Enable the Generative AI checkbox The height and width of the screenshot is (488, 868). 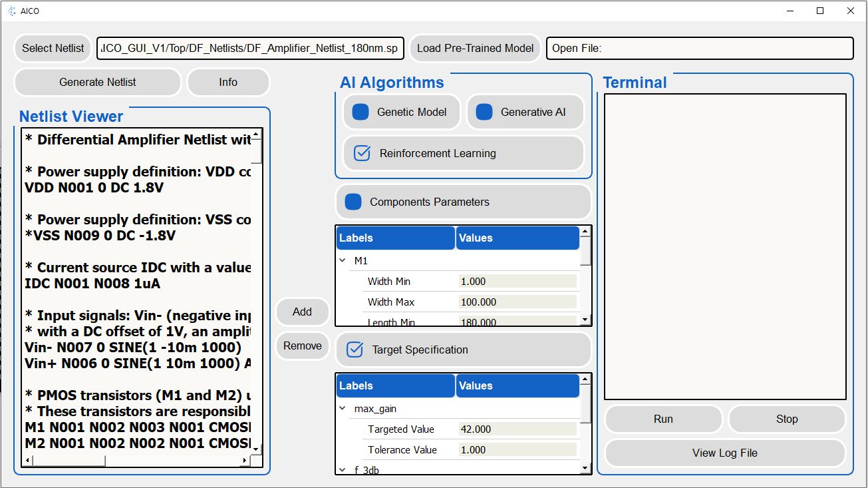pos(484,112)
